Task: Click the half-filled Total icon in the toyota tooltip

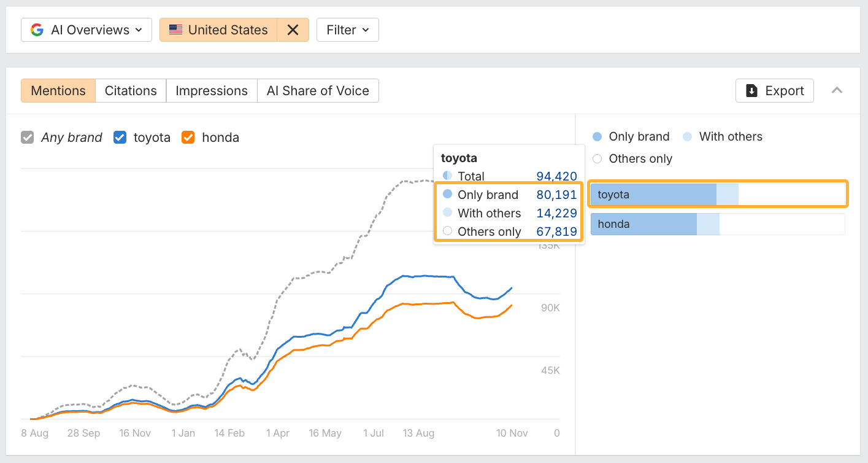Action: pos(447,176)
